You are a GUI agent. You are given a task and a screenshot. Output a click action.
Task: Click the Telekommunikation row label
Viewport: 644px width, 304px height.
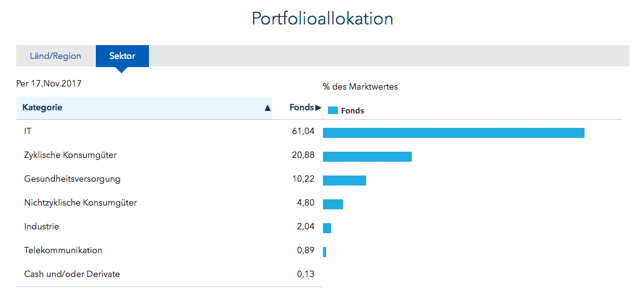(x=63, y=250)
